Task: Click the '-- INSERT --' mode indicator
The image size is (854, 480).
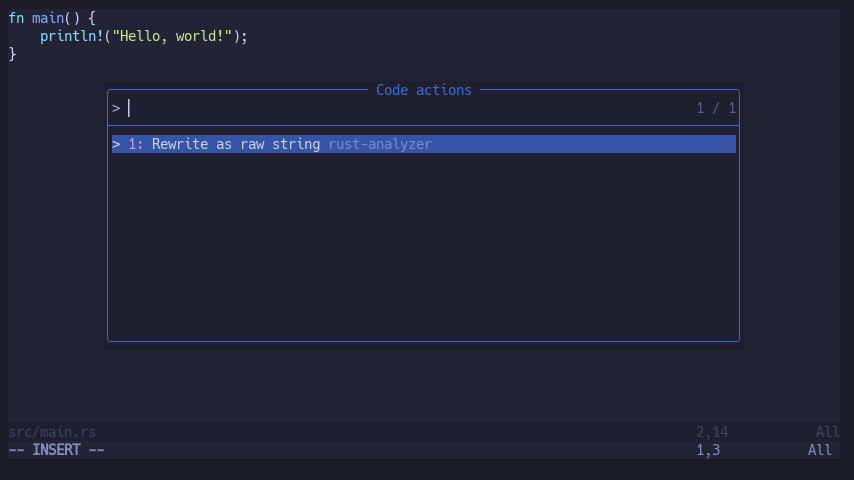Action: (x=56, y=450)
